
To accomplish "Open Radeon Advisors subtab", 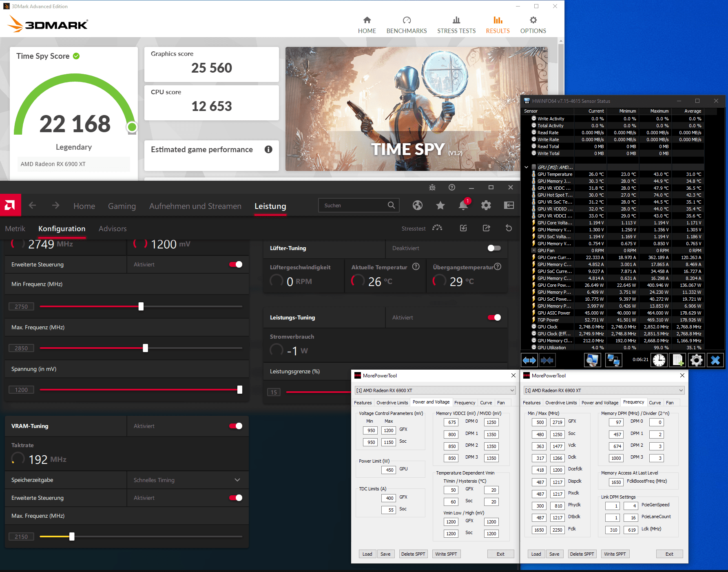I will coord(113,228).
